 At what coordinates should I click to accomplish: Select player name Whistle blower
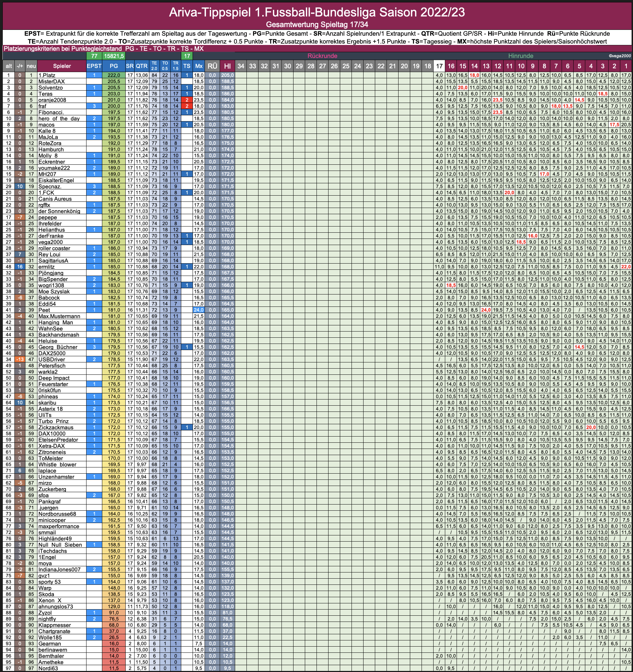tap(57, 464)
